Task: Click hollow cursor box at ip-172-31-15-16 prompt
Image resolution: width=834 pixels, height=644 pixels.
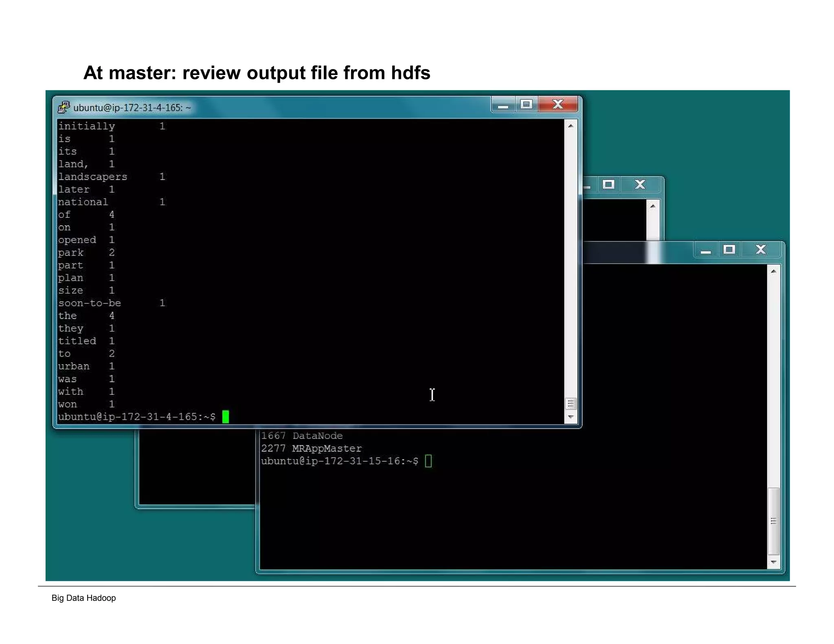Action: point(428,461)
